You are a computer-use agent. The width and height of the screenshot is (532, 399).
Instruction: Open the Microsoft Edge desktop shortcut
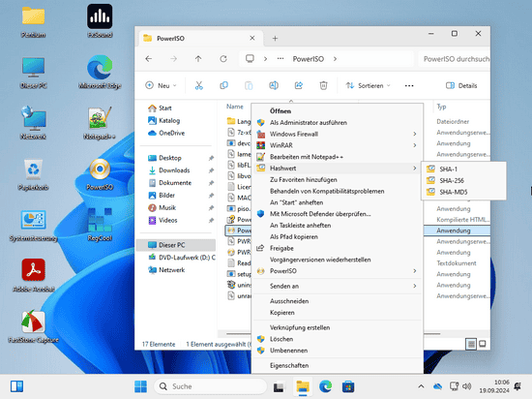pyautogui.click(x=100, y=72)
